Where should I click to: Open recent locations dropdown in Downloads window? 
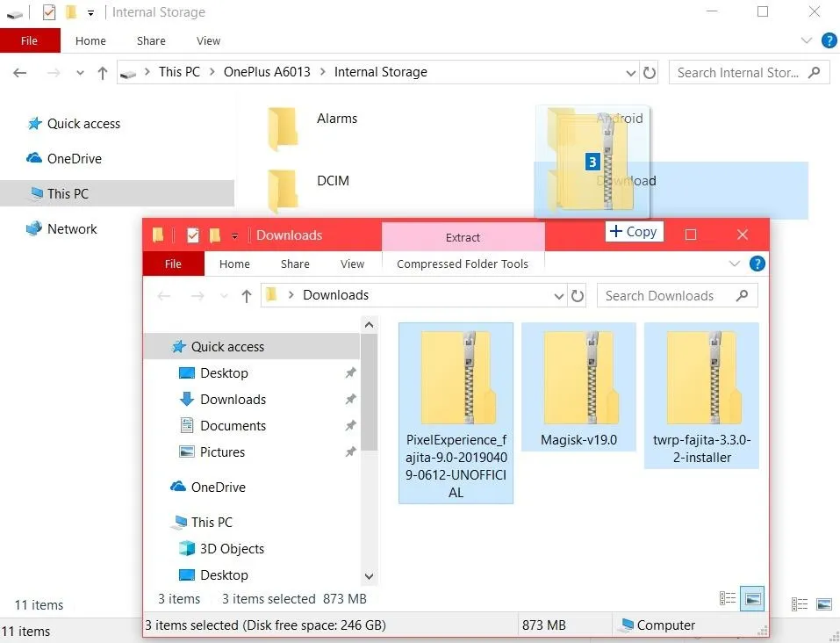coord(224,296)
